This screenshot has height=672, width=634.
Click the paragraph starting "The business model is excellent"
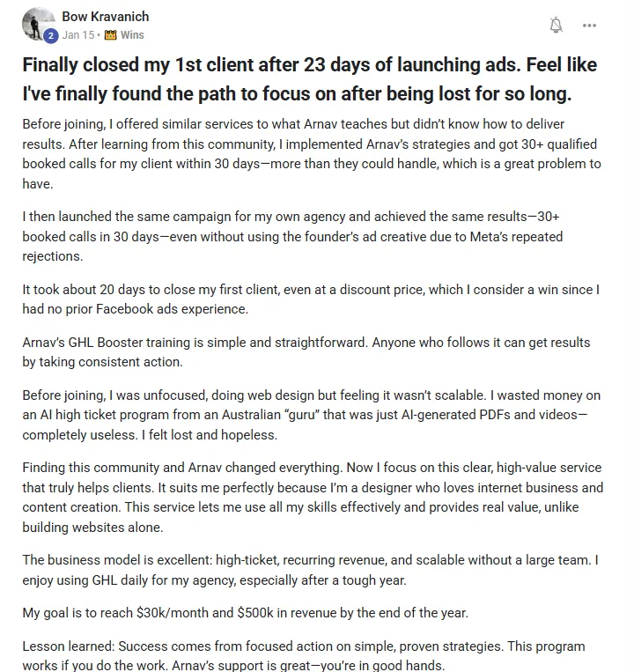coord(310,570)
